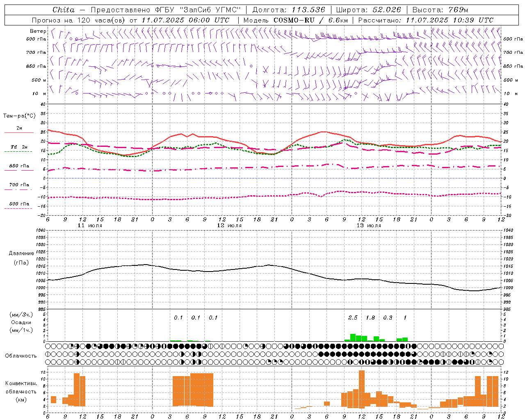Click the Td 2м dew point legend entry
The width and height of the screenshot is (525, 420).
pos(19,147)
